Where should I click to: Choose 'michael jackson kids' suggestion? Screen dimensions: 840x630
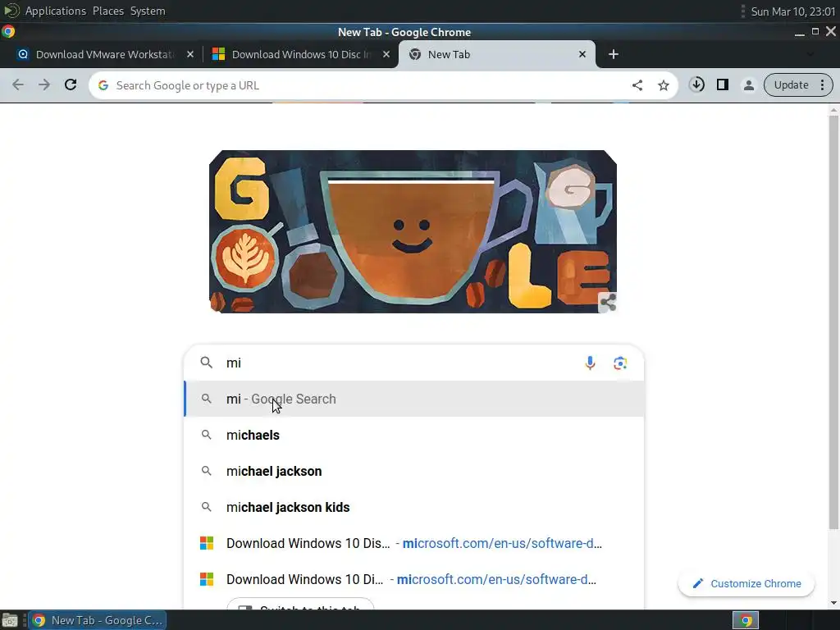coord(414,507)
